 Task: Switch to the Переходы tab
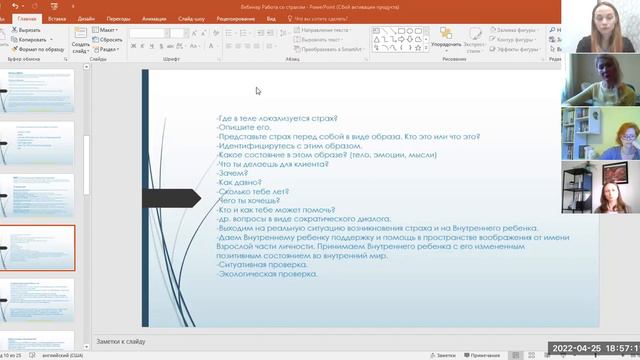pyautogui.click(x=118, y=19)
